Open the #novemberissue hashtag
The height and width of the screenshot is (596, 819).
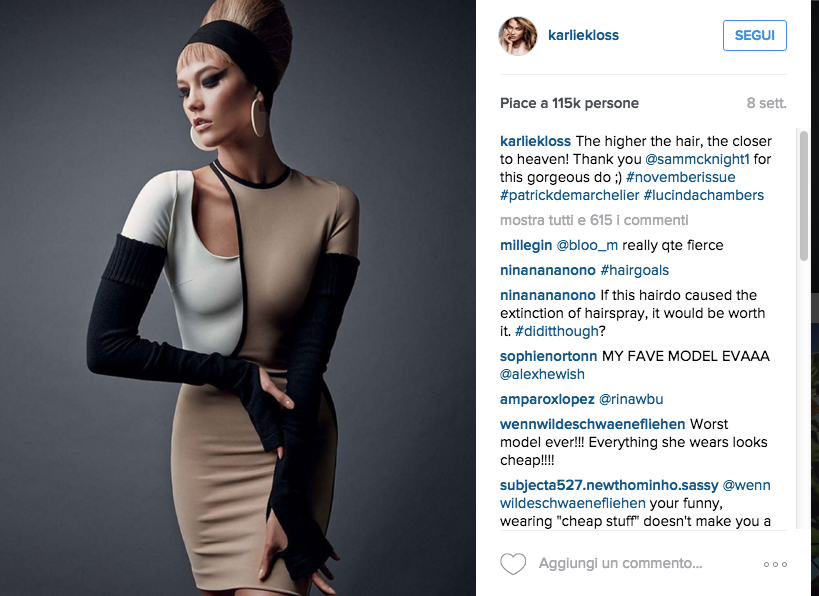[681, 177]
